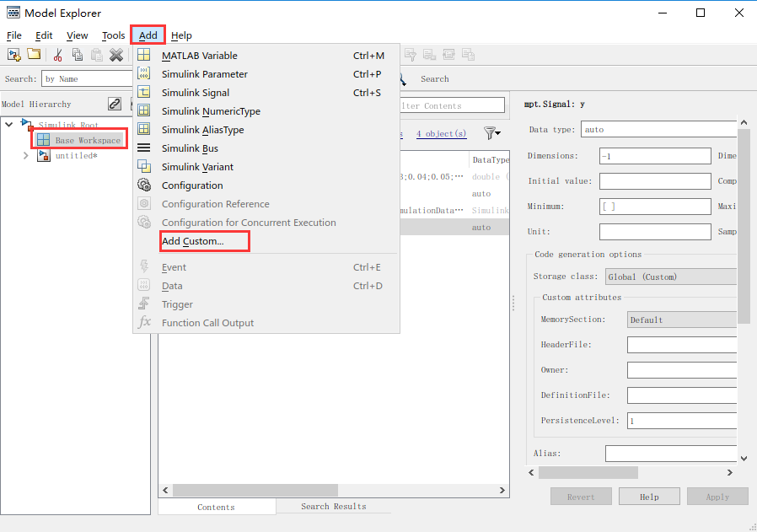This screenshot has width=757, height=532.
Task: Click the PersistenceLevel input field
Action: pyautogui.click(x=682, y=421)
